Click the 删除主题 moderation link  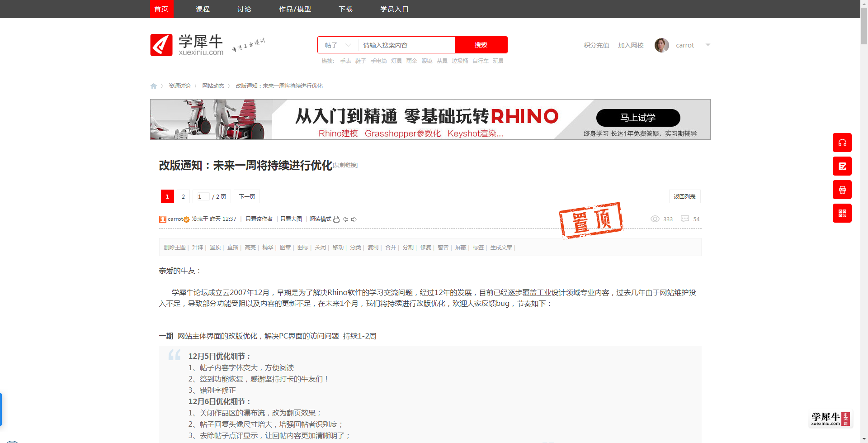click(x=175, y=248)
